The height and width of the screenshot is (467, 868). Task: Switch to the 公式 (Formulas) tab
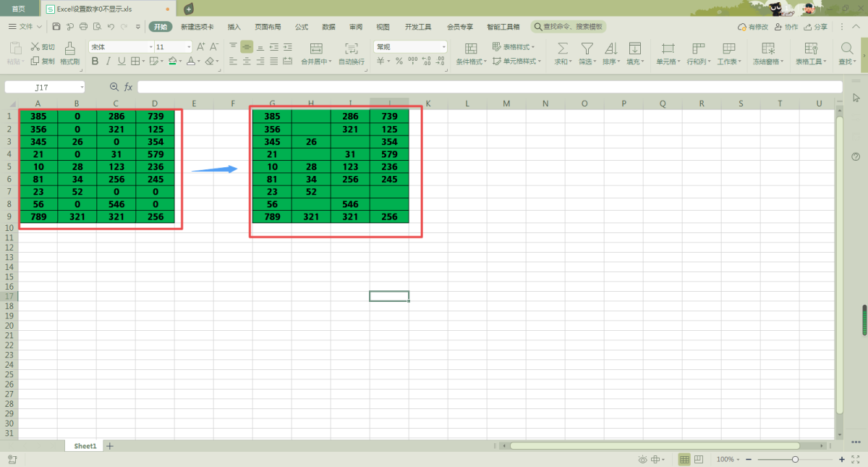click(301, 27)
